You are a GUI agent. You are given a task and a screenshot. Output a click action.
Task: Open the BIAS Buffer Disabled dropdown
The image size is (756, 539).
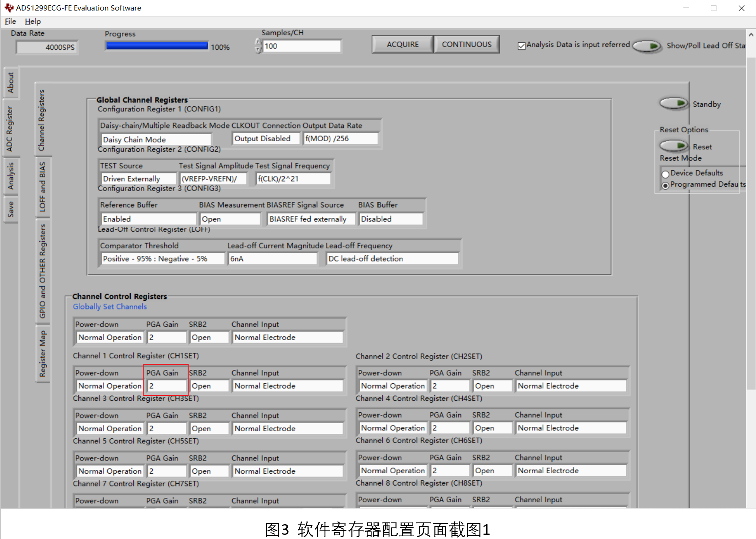391,219
